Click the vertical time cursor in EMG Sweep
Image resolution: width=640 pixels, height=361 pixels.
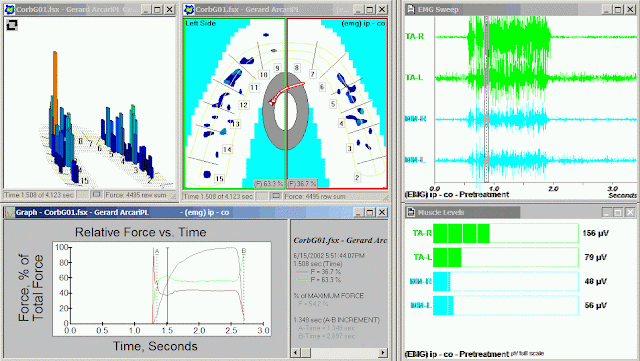point(486,100)
